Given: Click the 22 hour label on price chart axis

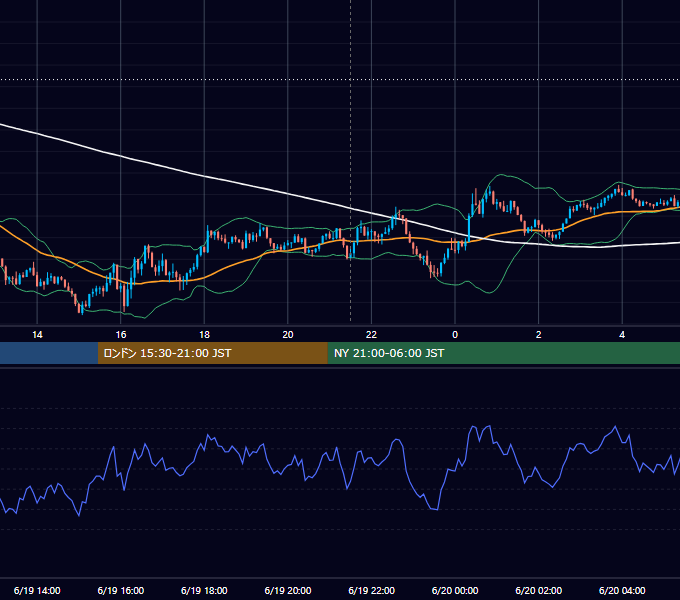Looking at the screenshot, I should (371, 335).
